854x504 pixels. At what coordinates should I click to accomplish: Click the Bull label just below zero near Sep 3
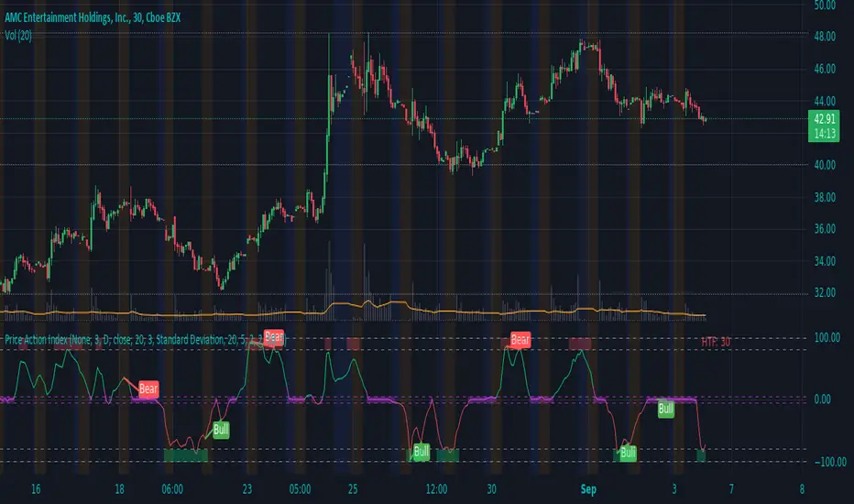(665, 410)
